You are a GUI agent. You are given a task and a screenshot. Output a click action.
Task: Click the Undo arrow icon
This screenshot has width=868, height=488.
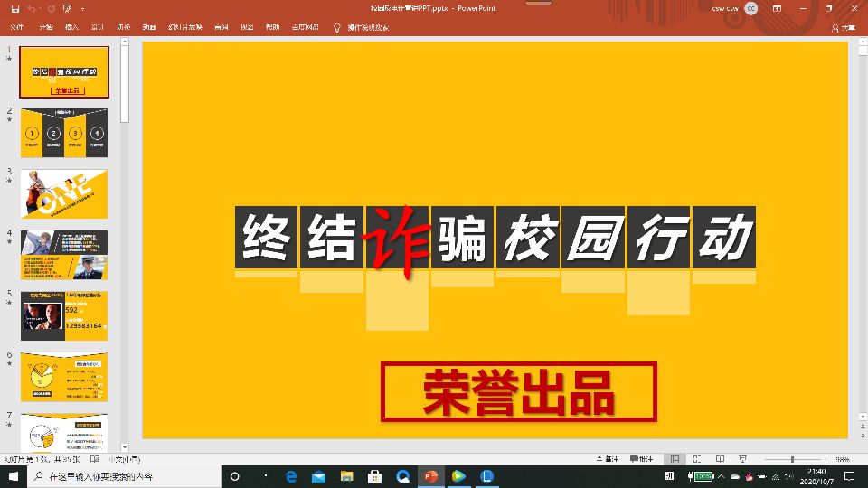33,8
